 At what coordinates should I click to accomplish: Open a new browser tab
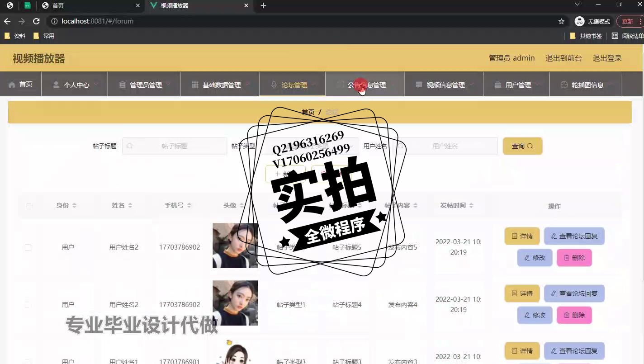point(264,6)
